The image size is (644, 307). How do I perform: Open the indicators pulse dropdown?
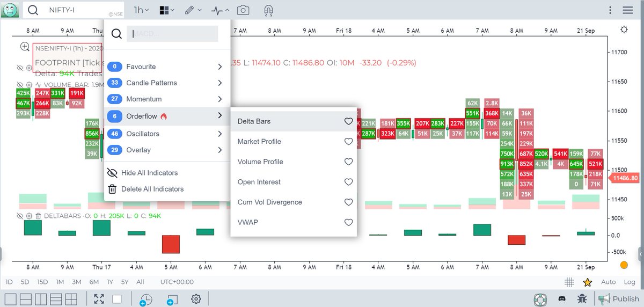click(221, 10)
